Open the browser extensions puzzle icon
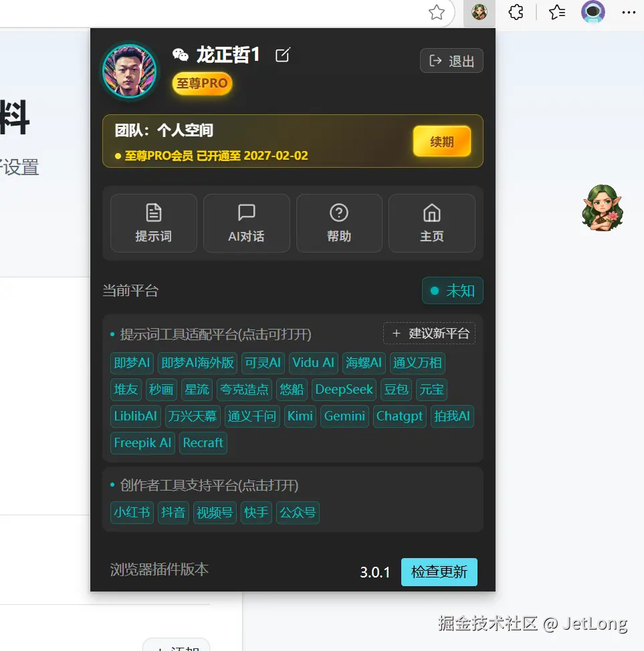Screen dimensions: 644x651 click(516, 13)
